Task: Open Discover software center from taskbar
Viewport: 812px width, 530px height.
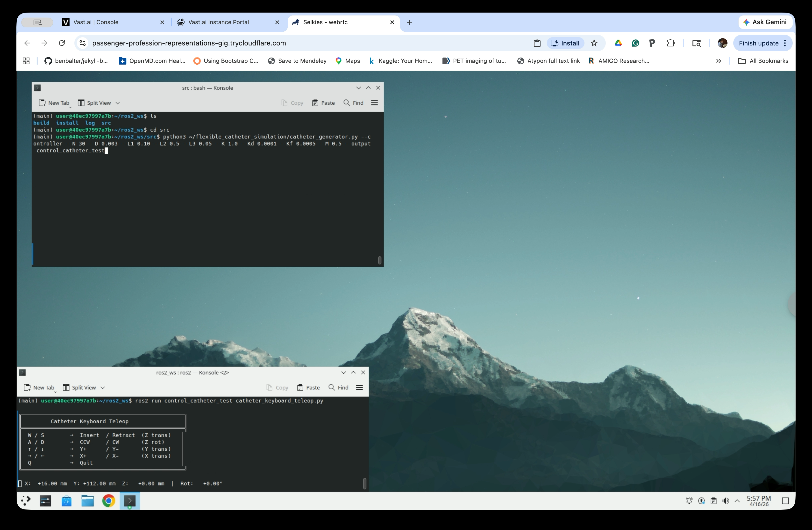Action: [66, 501]
